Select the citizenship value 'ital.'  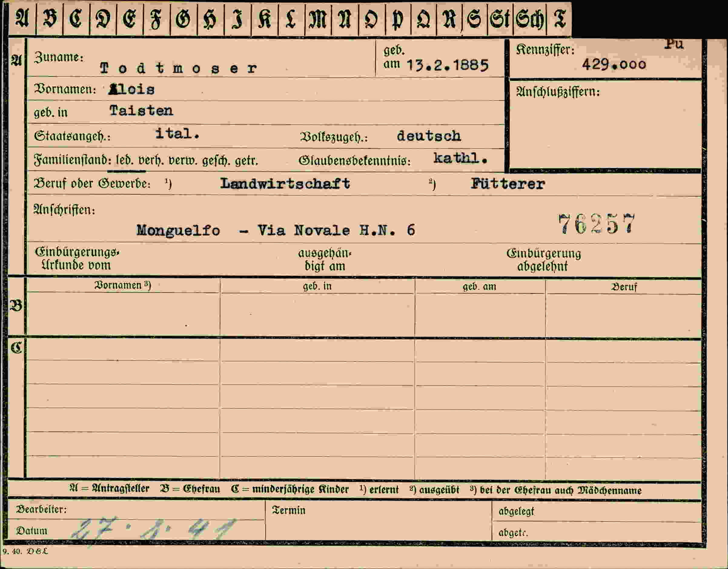point(177,134)
